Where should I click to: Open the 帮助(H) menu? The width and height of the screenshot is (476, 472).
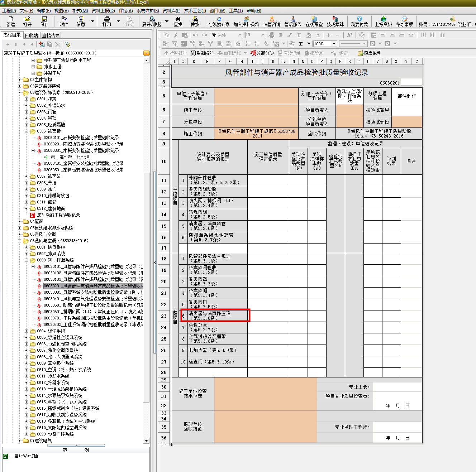pos(254,11)
